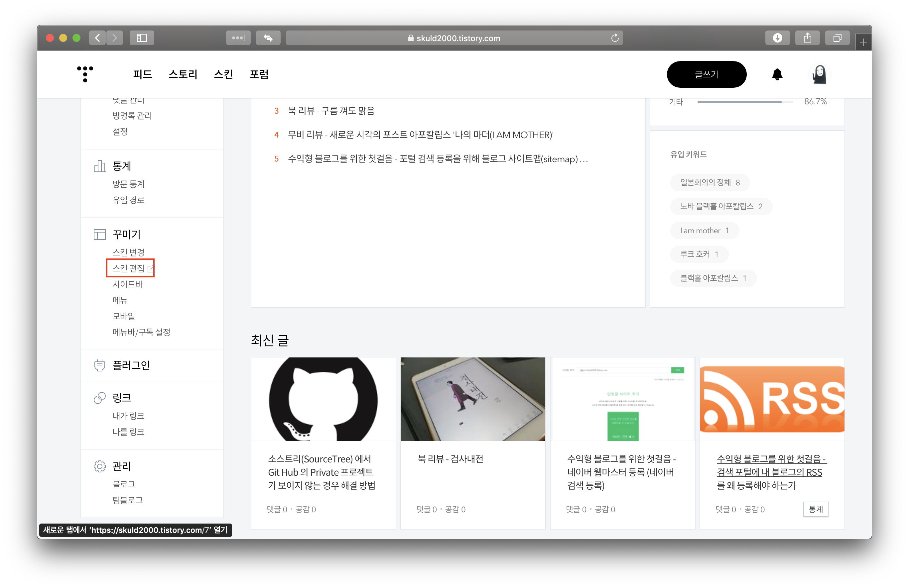This screenshot has width=909, height=588.
Task: Open the 스킨 menu
Action: (223, 74)
